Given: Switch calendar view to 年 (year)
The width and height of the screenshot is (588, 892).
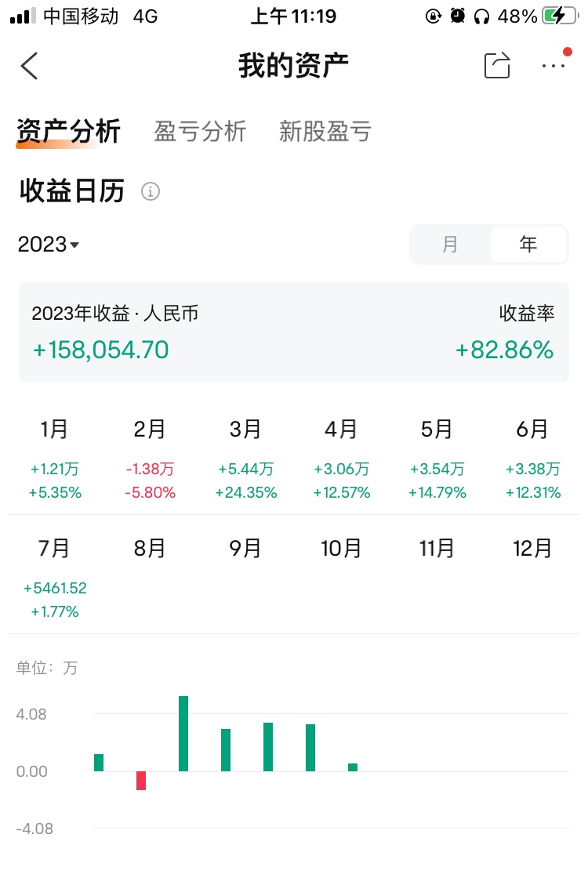Looking at the screenshot, I should pos(528,245).
